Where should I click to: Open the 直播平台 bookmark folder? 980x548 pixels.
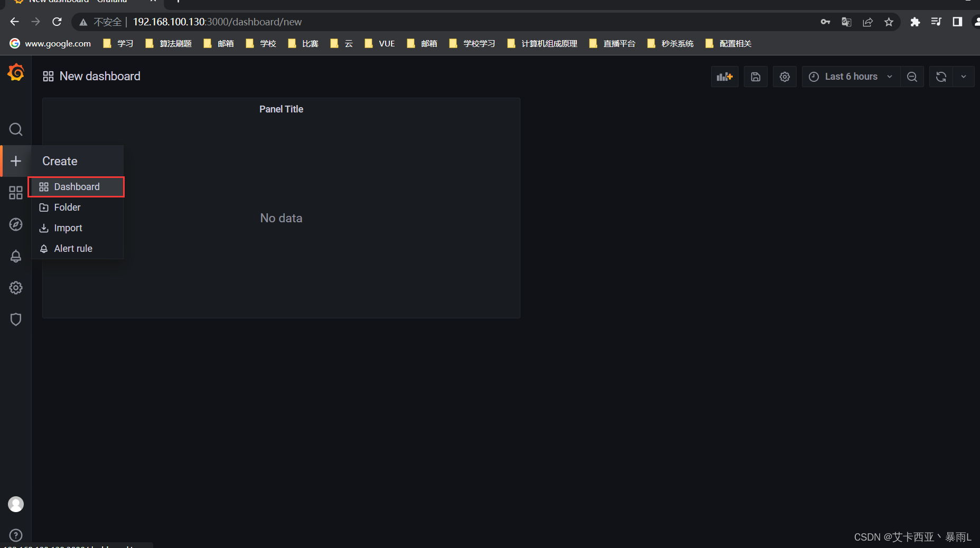tap(612, 43)
